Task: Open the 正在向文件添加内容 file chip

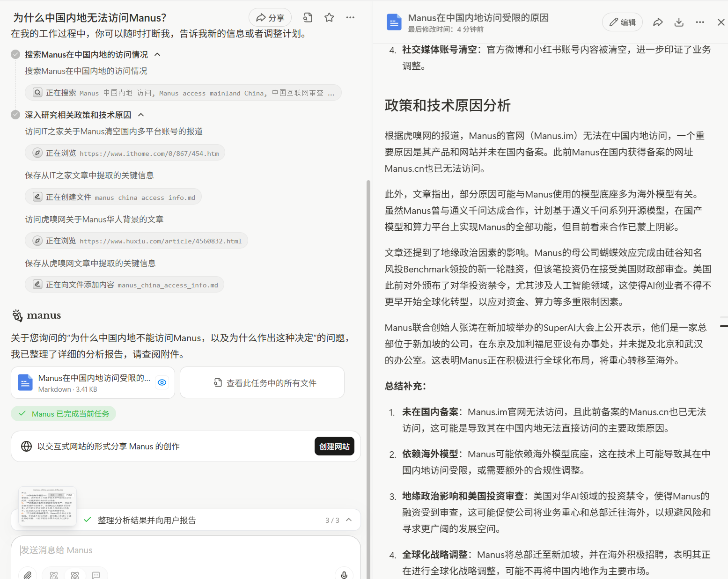Action: point(125,285)
